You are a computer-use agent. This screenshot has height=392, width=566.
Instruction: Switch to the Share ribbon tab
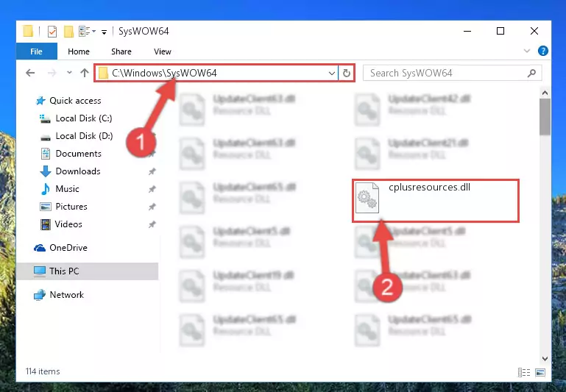pos(121,51)
